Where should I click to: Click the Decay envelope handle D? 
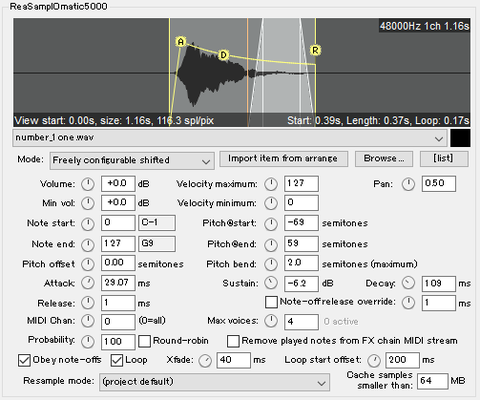pyautogui.click(x=223, y=55)
